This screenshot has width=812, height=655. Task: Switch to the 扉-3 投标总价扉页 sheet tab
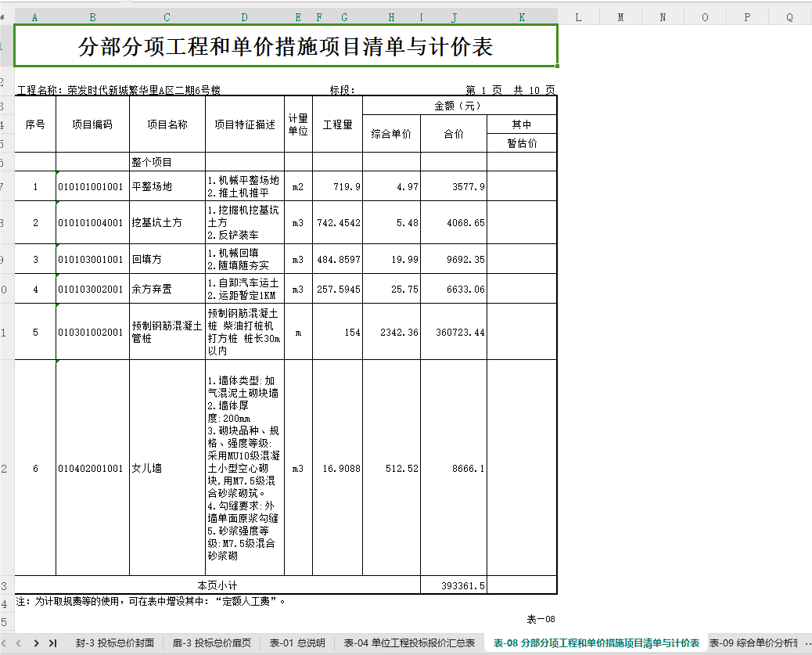tap(212, 643)
